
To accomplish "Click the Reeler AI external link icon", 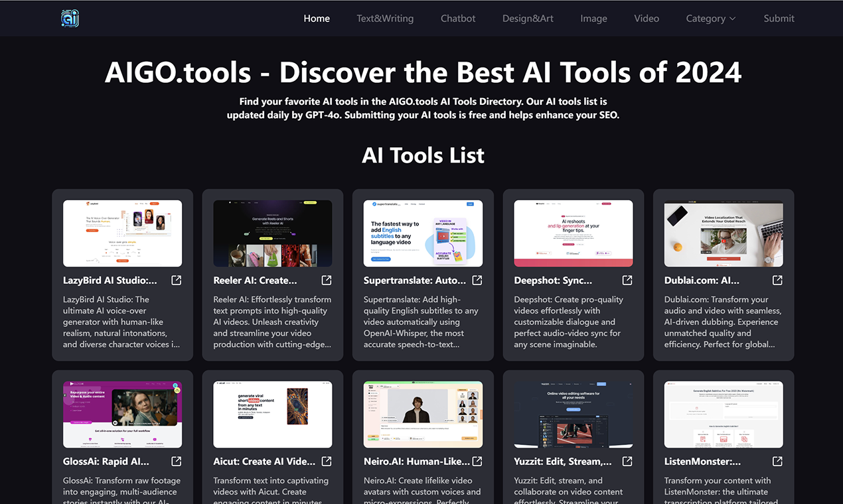I will pos(326,280).
